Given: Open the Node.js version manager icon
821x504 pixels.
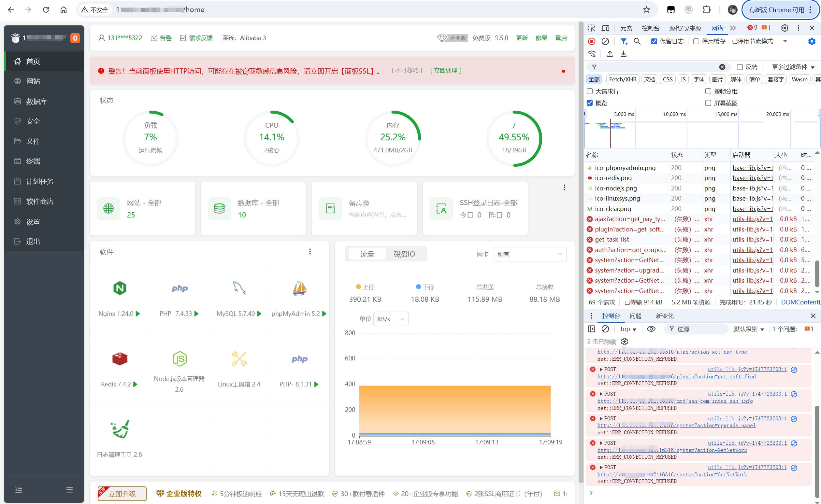Looking at the screenshot, I should pyautogui.click(x=180, y=359).
